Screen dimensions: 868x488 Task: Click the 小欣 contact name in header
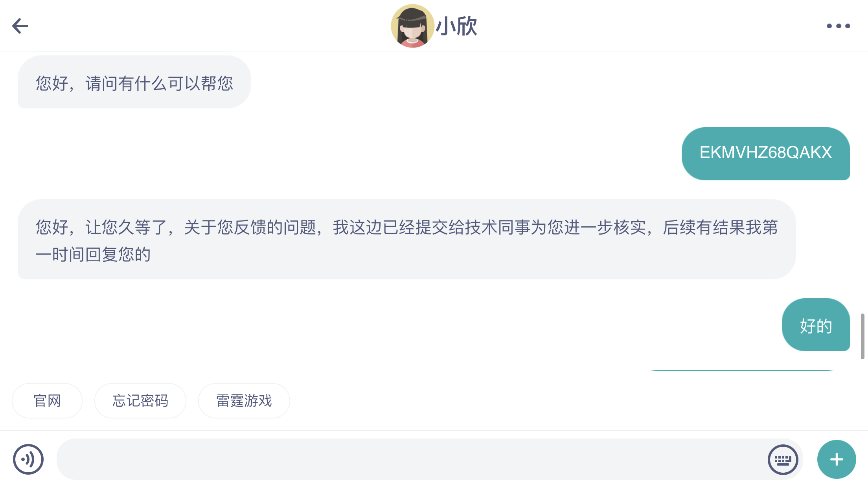pos(457,26)
